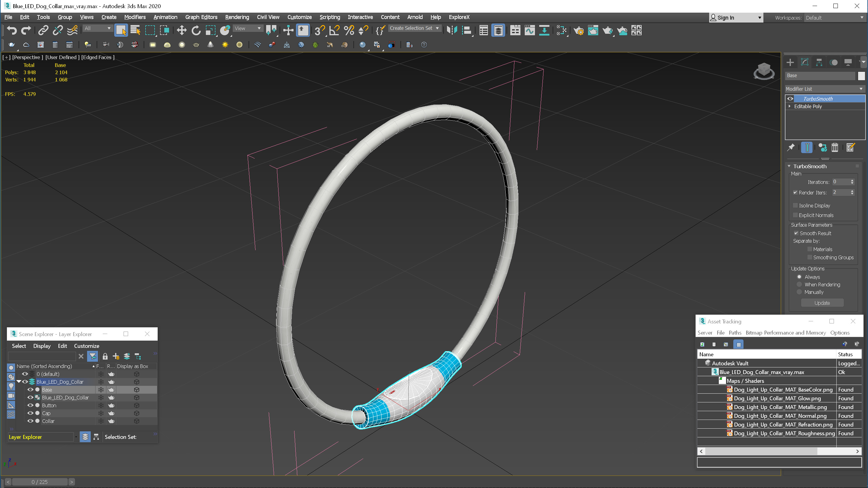The image size is (868, 488).
Task: Open the Display menu in Scene Explorer
Action: point(42,346)
